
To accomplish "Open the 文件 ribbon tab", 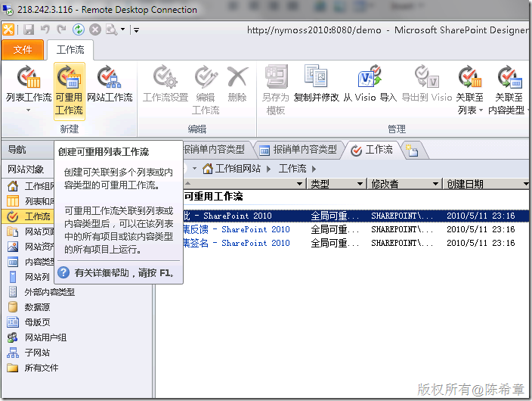I will pyautogui.click(x=23, y=50).
